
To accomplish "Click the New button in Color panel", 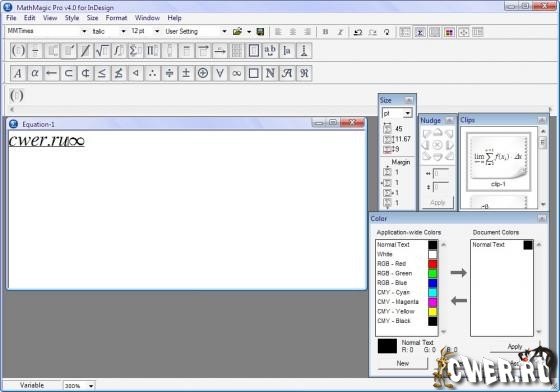I will coord(402,363).
